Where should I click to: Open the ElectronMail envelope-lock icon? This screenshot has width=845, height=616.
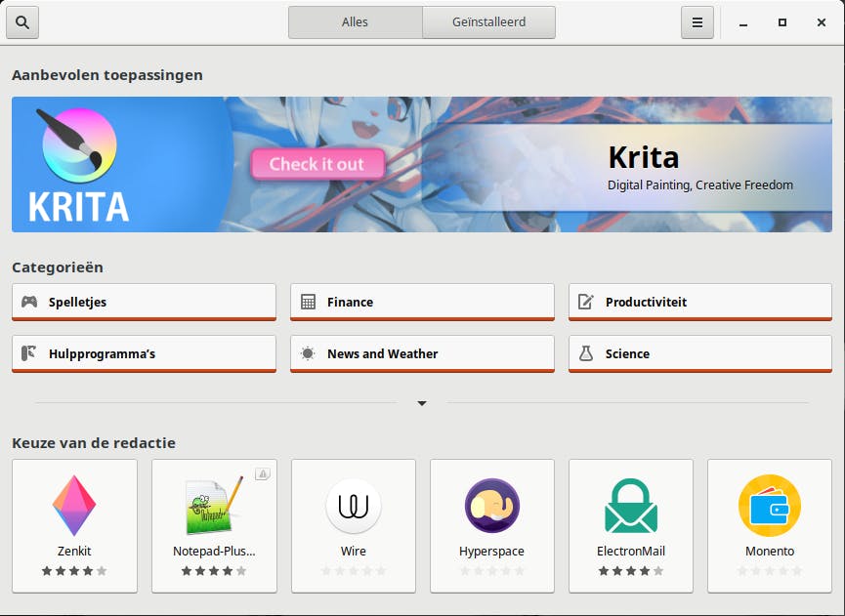click(x=631, y=506)
